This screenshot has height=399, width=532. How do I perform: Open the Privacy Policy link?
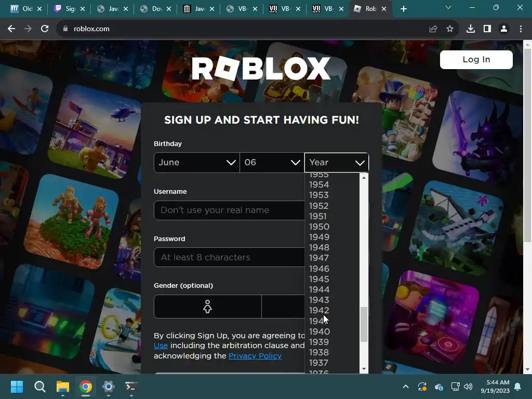pos(255,356)
